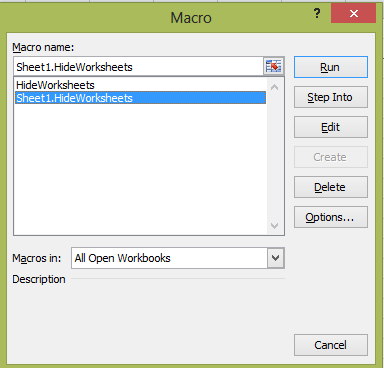
Task: Select the highlighted Sheet1.HideWorksheets list entry
Action: [140, 98]
